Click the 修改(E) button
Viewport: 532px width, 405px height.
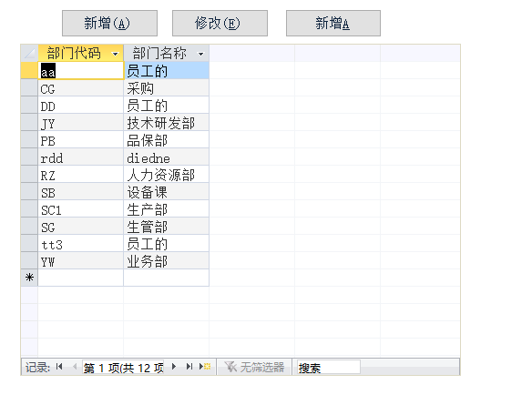coord(220,23)
